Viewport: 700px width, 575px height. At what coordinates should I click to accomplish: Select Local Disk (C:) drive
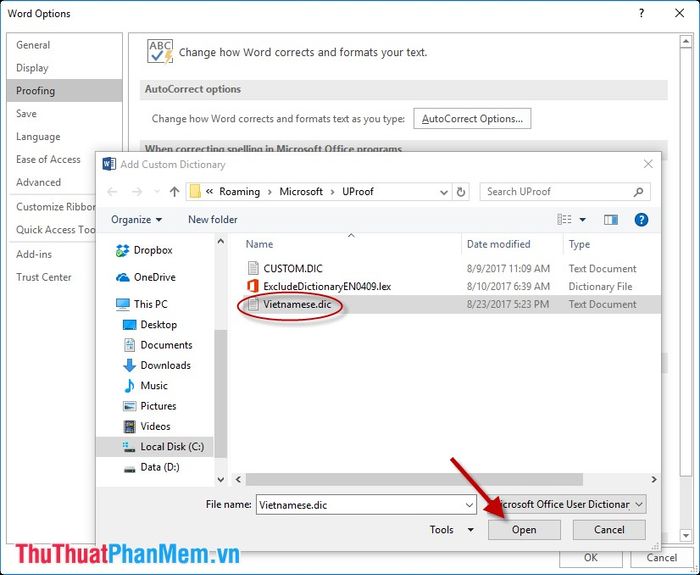[154, 447]
